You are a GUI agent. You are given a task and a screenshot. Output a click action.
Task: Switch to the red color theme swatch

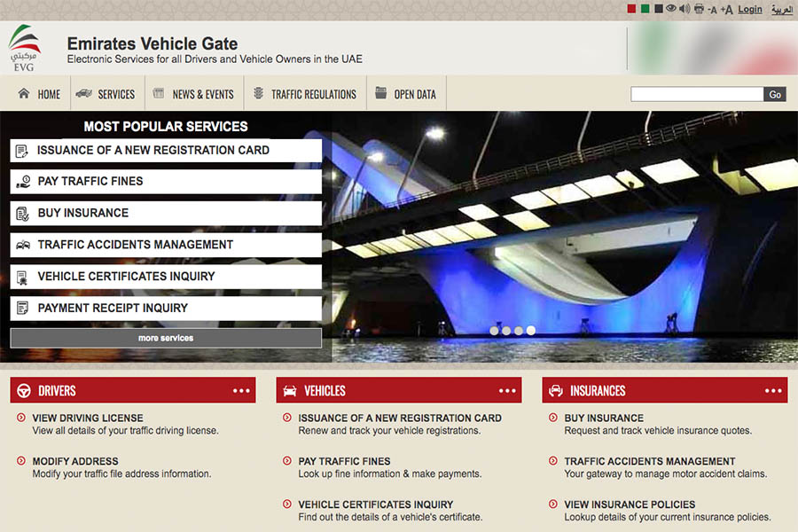pos(631,9)
